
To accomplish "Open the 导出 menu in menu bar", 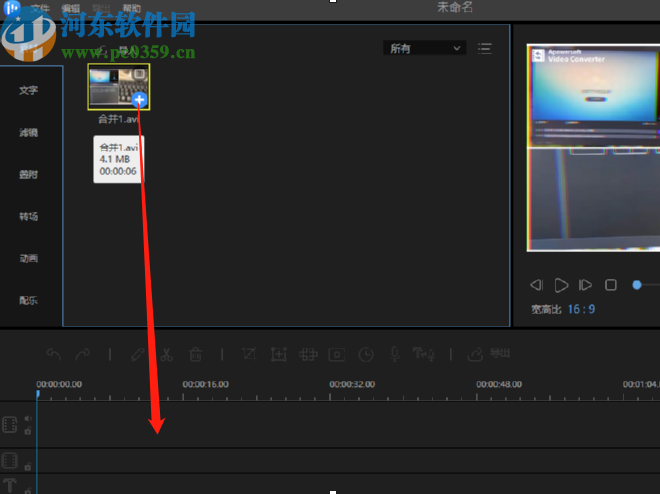I will tap(101, 8).
